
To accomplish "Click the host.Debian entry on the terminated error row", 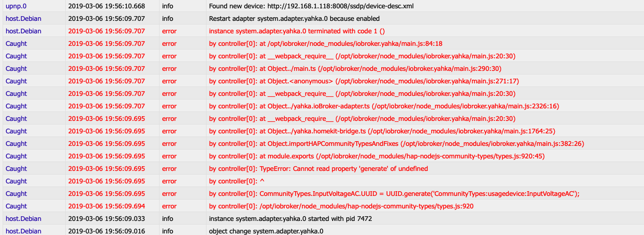I will click(23, 31).
